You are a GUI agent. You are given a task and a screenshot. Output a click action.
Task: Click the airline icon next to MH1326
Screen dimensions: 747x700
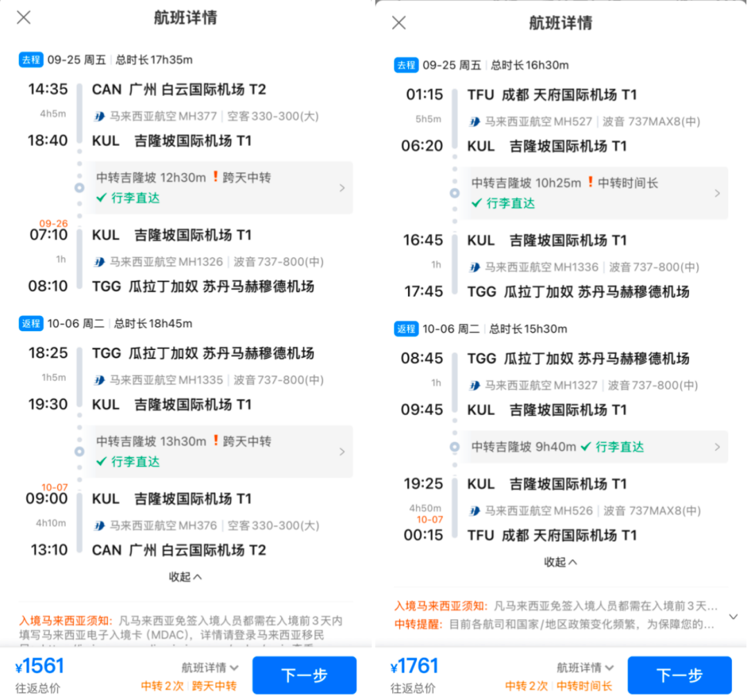(101, 260)
